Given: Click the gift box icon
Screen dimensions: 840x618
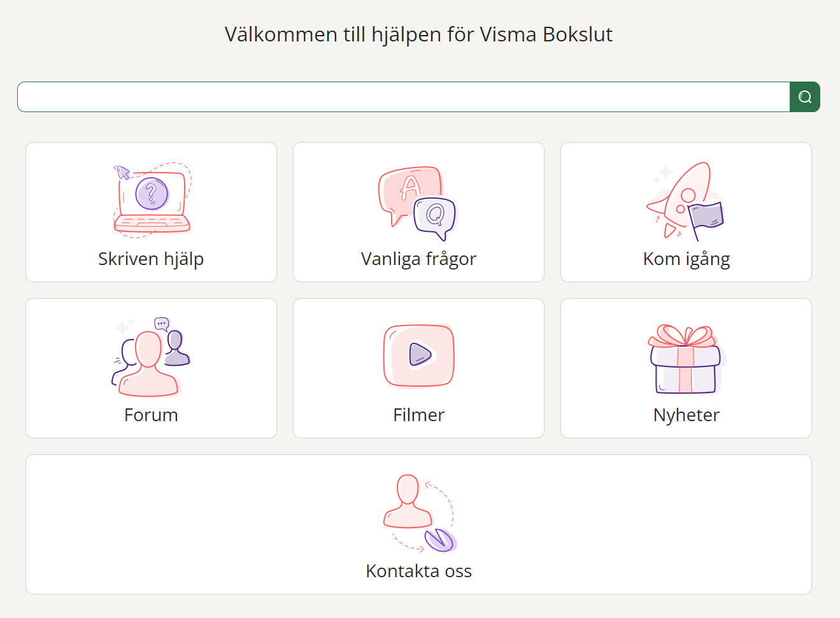Looking at the screenshot, I should click(686, 359).
